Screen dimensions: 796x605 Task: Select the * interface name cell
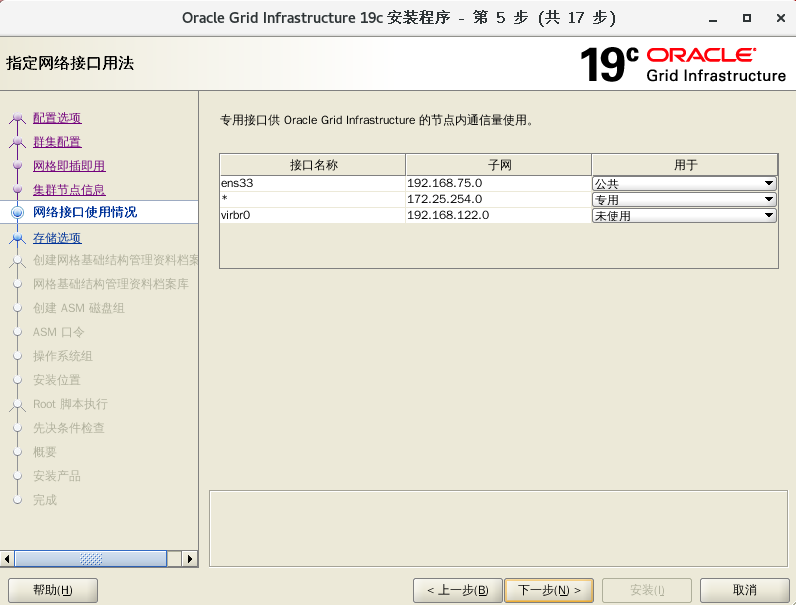coord(313,199)
